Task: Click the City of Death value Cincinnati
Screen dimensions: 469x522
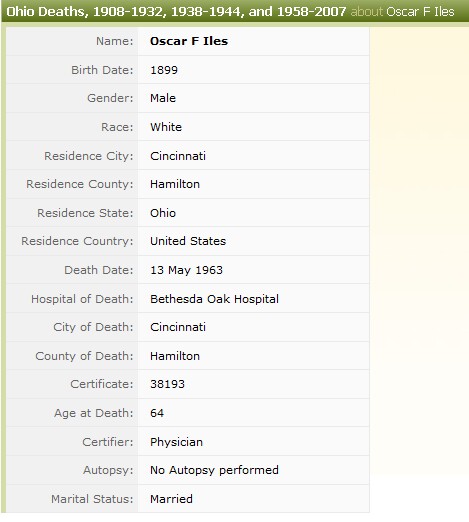Action: pos(178,327)
